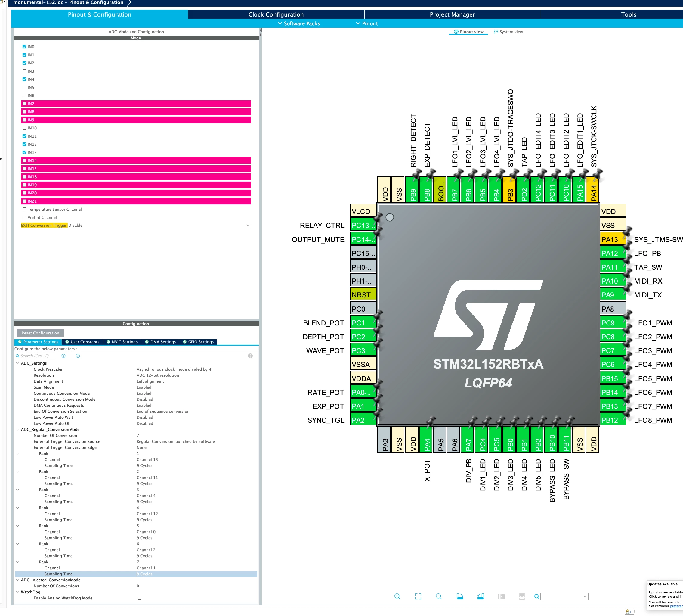The width and height of the screenshot is (683, 616).
Task: Collapse the Rank 1 tree node
Action: (17, 453)
